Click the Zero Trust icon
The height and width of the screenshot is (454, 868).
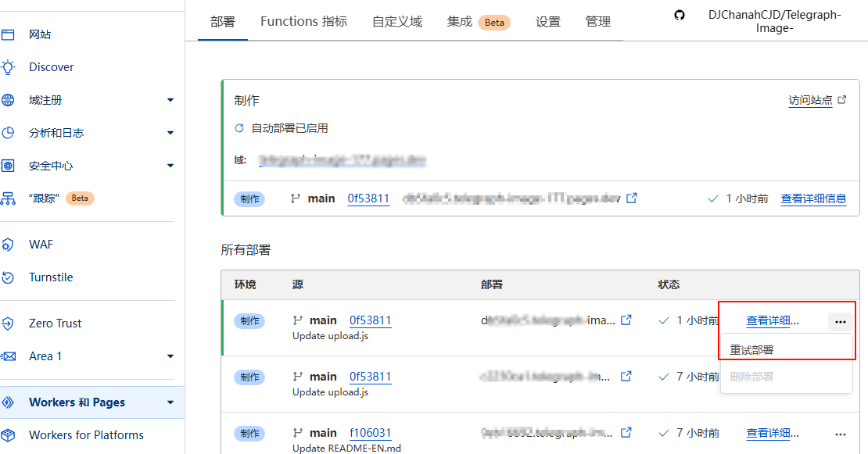(8, 324)
